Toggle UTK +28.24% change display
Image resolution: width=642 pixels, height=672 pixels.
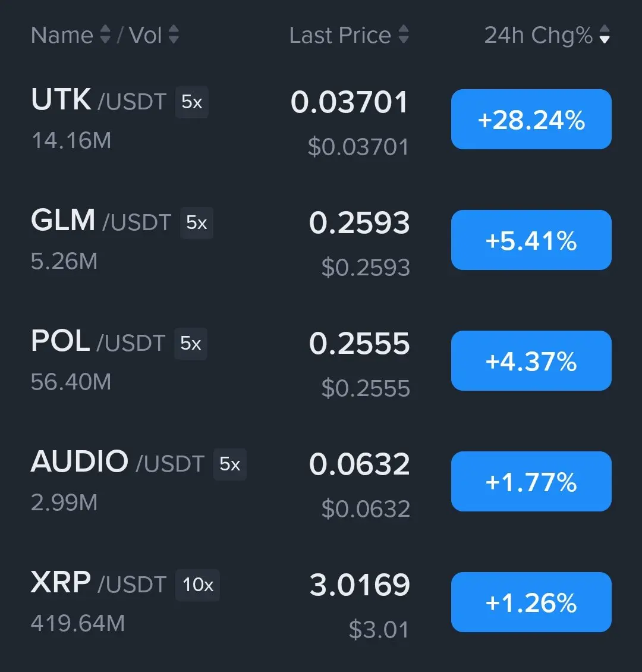point(531,119)
